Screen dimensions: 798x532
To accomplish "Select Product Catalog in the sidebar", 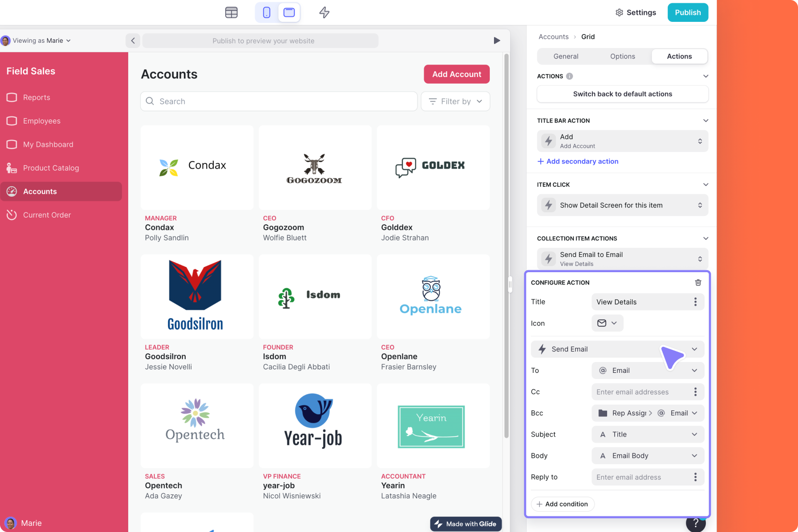I will click(x=51, y=168).
